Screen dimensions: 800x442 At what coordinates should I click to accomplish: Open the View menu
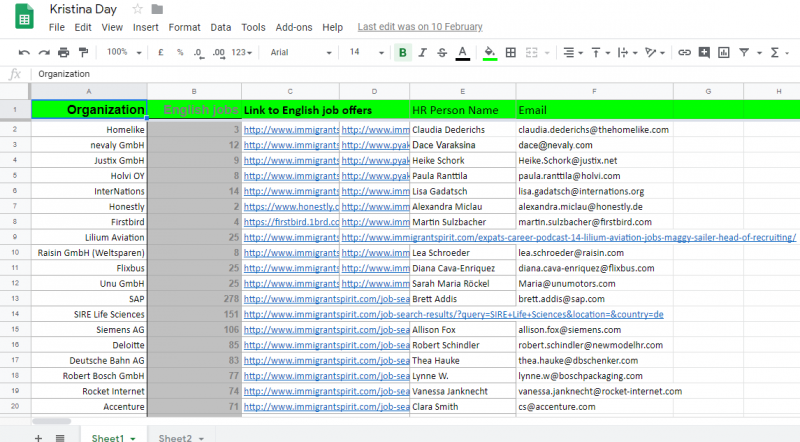click(x=112, y=27)
